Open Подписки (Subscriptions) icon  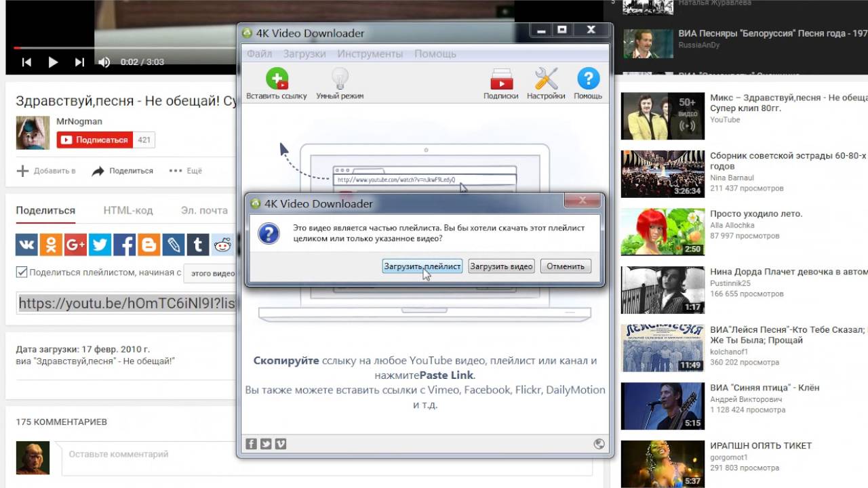point(501,79)
